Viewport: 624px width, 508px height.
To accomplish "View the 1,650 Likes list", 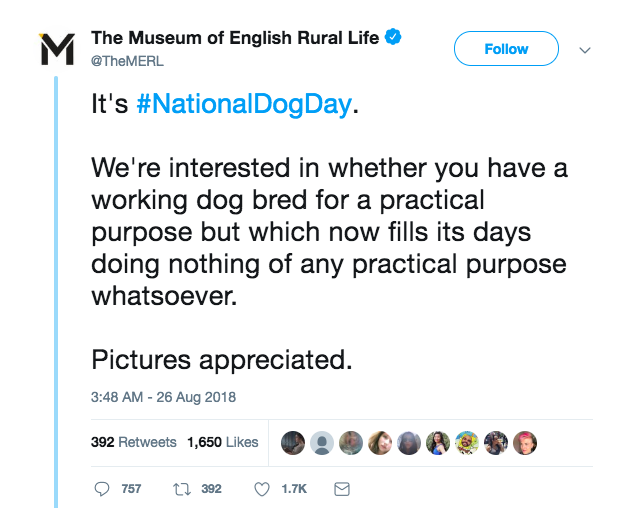I will pos(222,442).
